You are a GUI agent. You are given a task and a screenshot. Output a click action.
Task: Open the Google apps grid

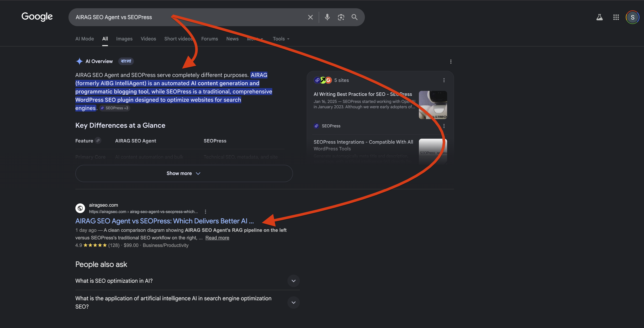[616, 17]
